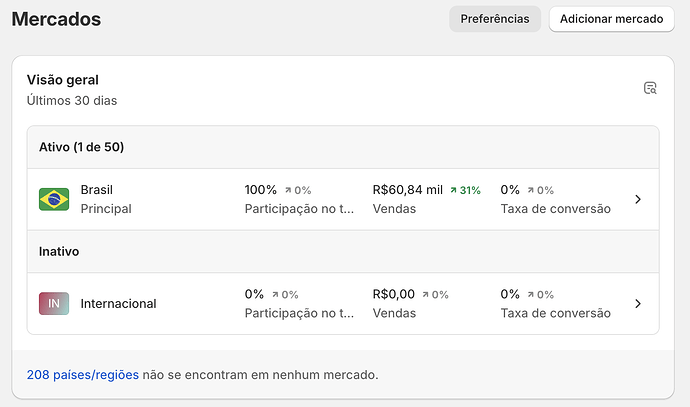The height and width of the screenshot is (407, 690).
Task: Click Brasil sales 31% growth arrow
Action: (x=454, y=190)
